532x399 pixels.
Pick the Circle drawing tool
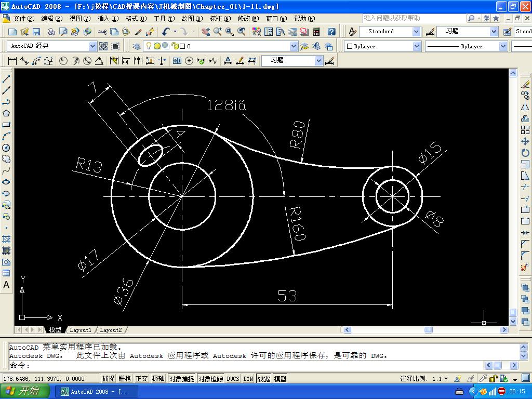6,148
